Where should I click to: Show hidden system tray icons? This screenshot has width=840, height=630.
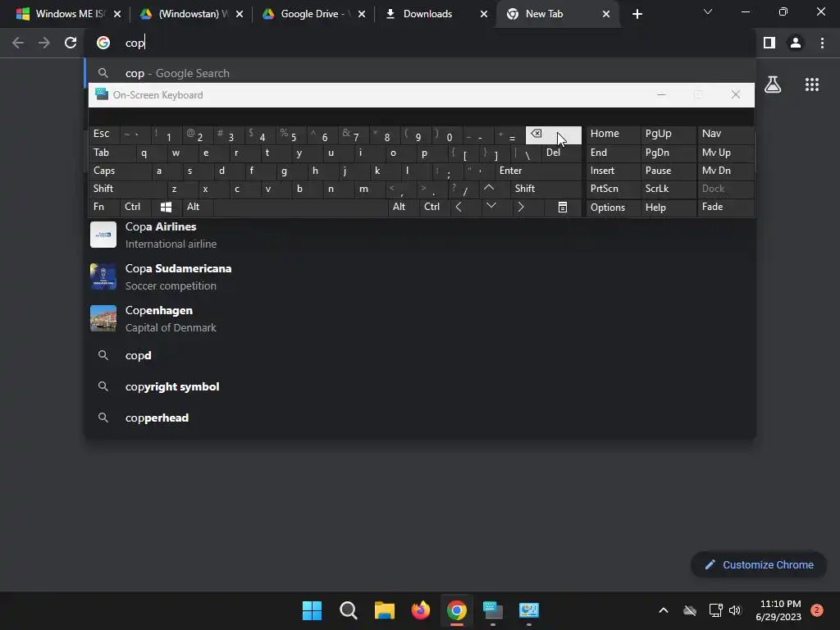(x=663, y=610)
